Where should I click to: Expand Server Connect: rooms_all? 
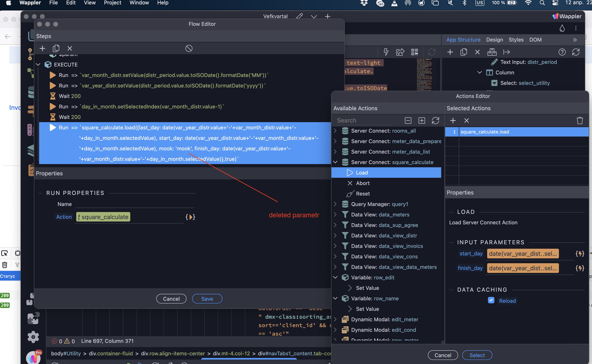(x=335, y=131)
